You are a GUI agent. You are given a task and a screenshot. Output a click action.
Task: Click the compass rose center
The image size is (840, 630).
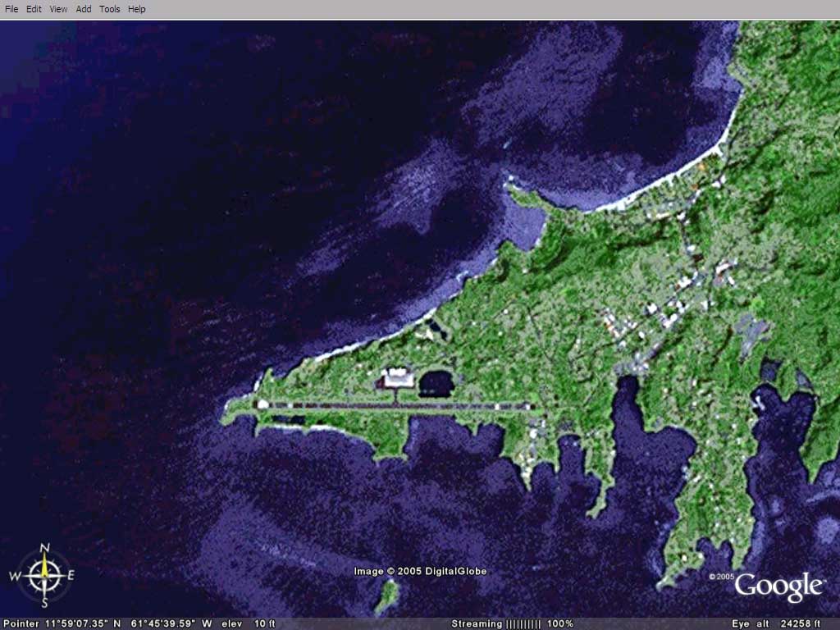tap(45, 575)
